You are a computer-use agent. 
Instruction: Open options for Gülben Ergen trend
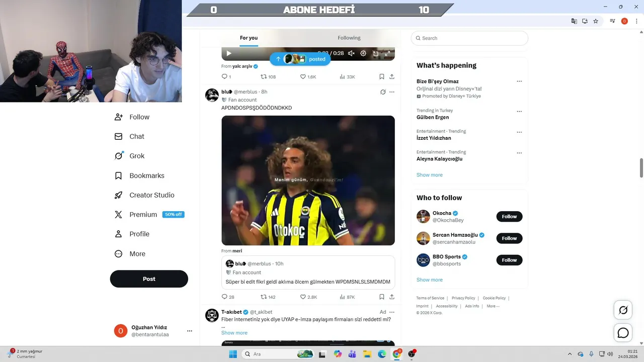point(519,112)
